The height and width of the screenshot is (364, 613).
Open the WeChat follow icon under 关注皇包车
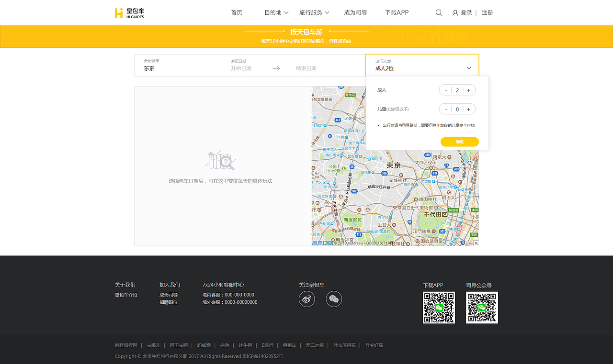[334, 298]
